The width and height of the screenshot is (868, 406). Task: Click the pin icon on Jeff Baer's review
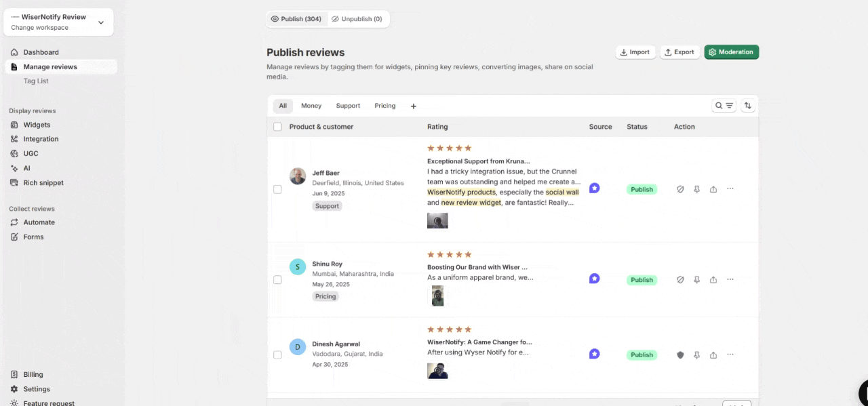click(x=696, y=190)
